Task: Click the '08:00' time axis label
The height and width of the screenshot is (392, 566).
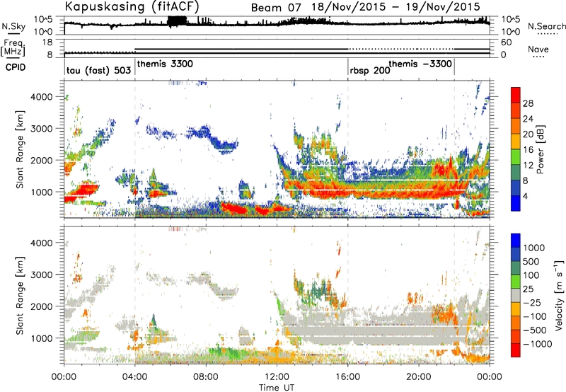Action: click(x=206, y=377)
